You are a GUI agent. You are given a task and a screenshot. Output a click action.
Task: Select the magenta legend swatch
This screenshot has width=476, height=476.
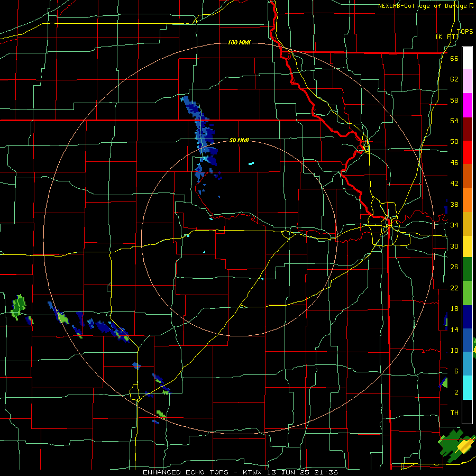click(467, 105)
